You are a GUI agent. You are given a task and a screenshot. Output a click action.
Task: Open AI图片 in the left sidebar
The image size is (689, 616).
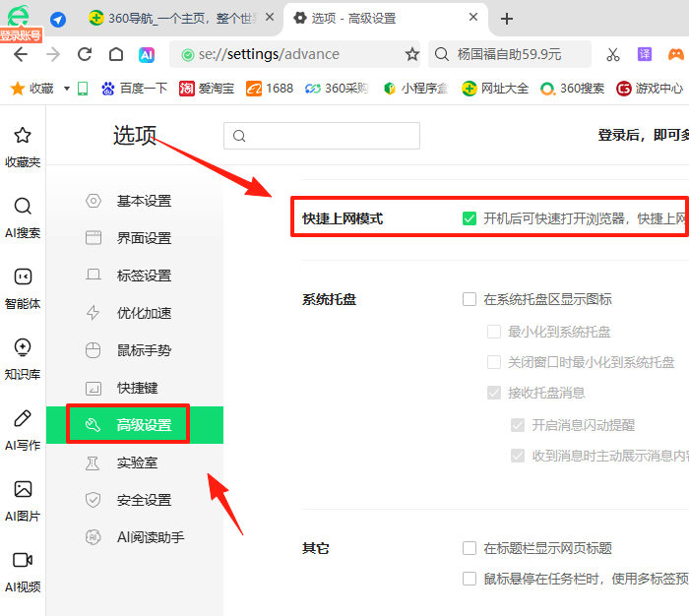[x=23, y=501]
